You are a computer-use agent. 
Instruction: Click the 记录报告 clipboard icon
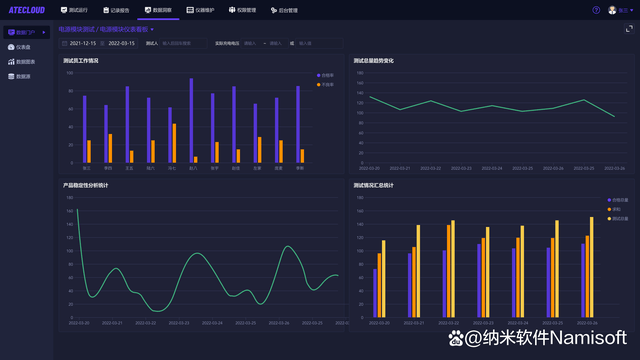point(106,10)
